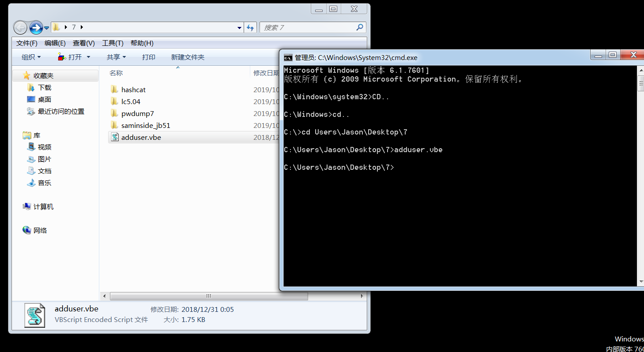Click the cmd.exe window title bar text
Viewport: 644px width, 352px height.
tap(356, 57)
